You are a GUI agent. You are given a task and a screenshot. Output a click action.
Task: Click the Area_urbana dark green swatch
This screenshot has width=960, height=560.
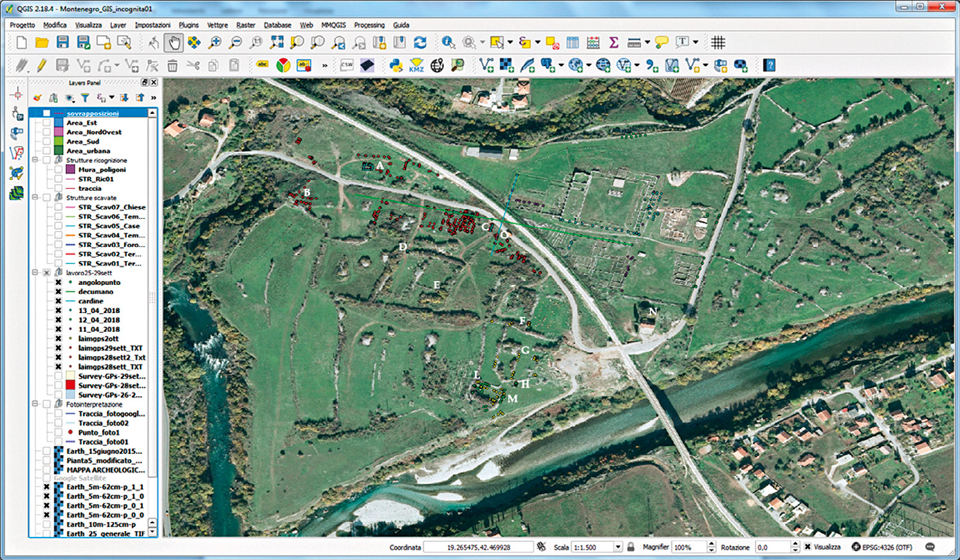click(59, 151)
